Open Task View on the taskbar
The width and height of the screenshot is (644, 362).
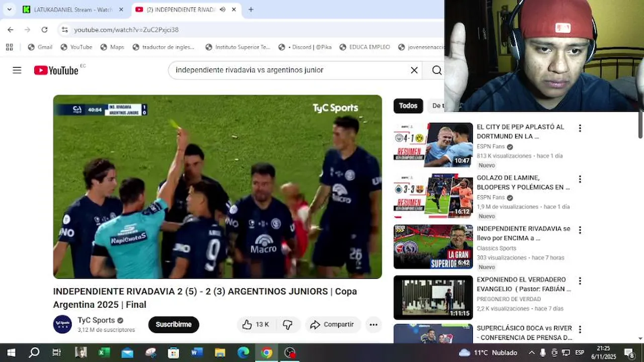click(x=56, y=352)
